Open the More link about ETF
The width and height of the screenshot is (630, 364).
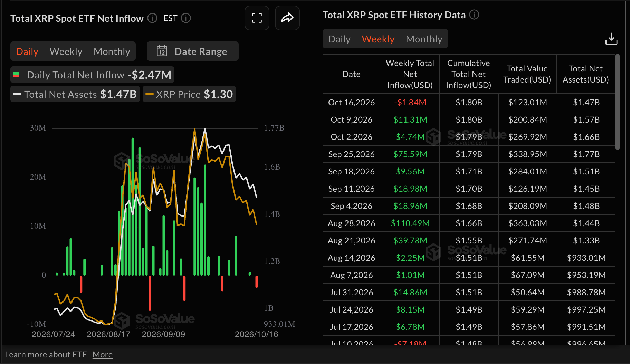(103, 355)
